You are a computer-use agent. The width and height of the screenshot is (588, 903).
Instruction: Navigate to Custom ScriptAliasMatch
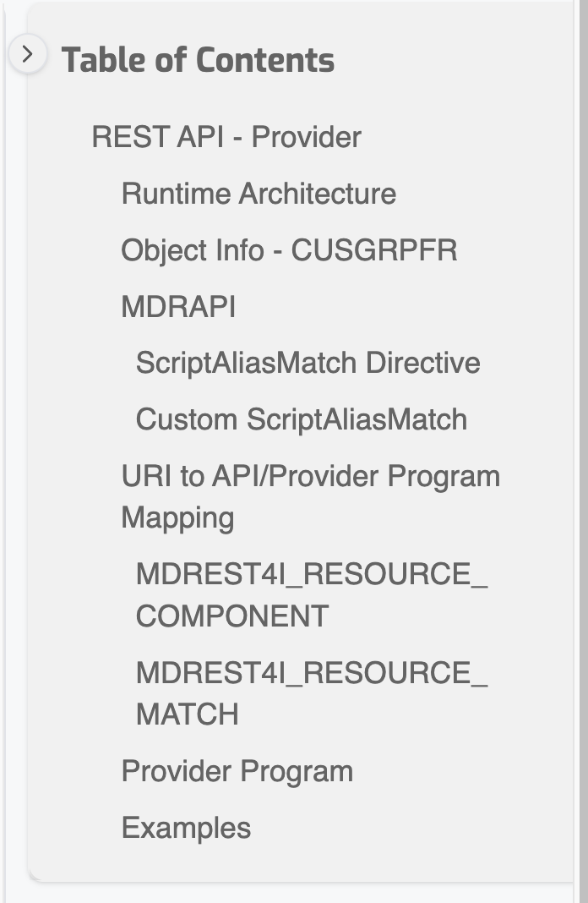[301, 419]
